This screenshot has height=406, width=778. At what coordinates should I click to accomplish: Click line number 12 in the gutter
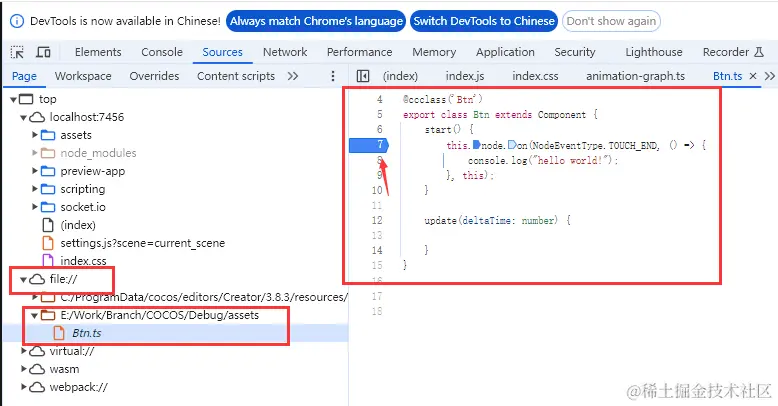tap(377, 220)
